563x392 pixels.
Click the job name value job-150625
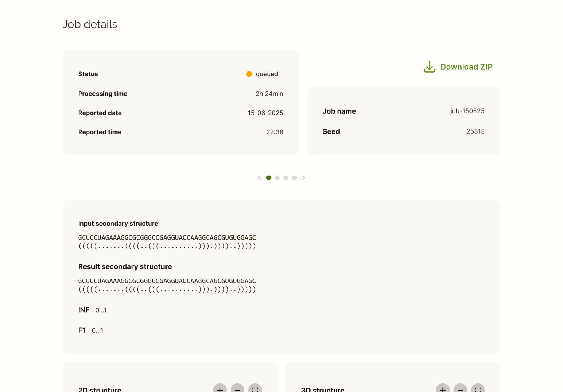[467, 111]
